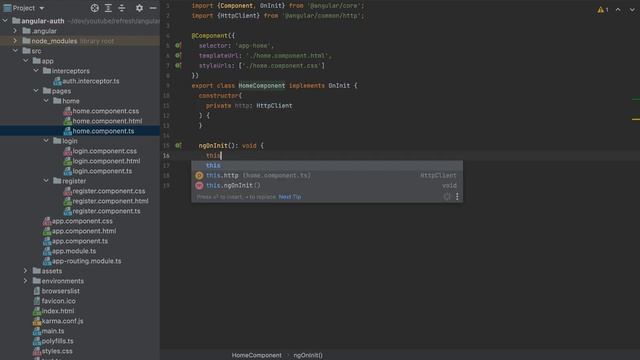Choose this.ngOnInit() completion suggestion
The image size is (640, 360).
pyautogui.click(x=327, y=185)
